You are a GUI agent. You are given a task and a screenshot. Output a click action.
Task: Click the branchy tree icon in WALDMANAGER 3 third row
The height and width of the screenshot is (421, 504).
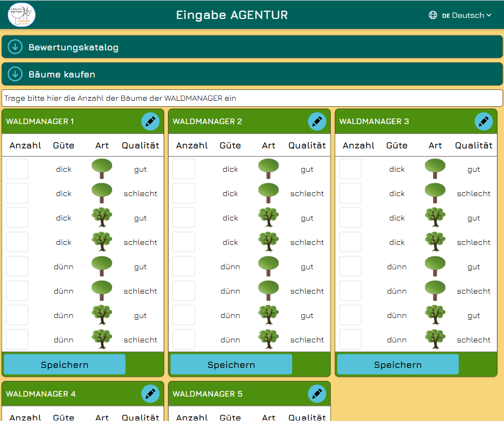[x=435, y=218]
